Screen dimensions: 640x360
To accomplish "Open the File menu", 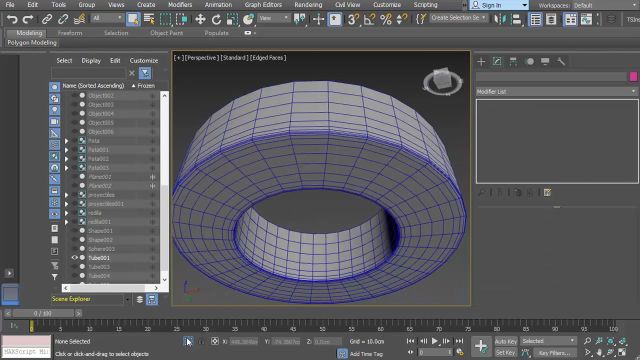I will click(x=10, y=5).
